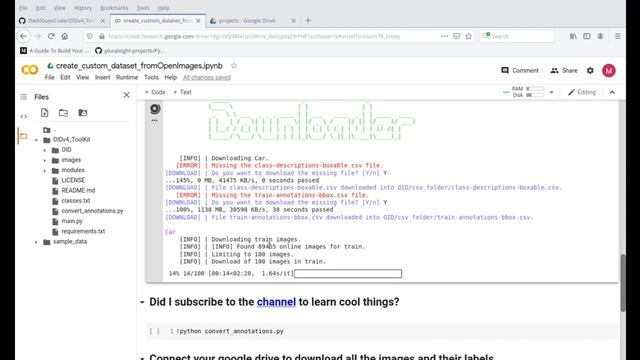View All changes saved revision history
Viewport: 640px width, 360px height.
pos(207,77)
